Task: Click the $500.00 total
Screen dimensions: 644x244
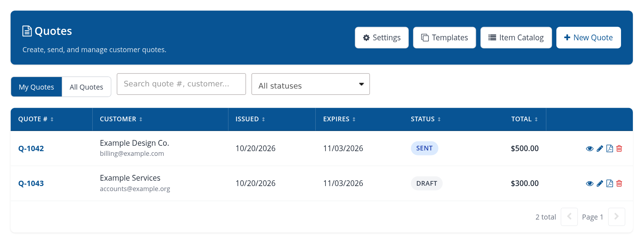Action: 525,148
